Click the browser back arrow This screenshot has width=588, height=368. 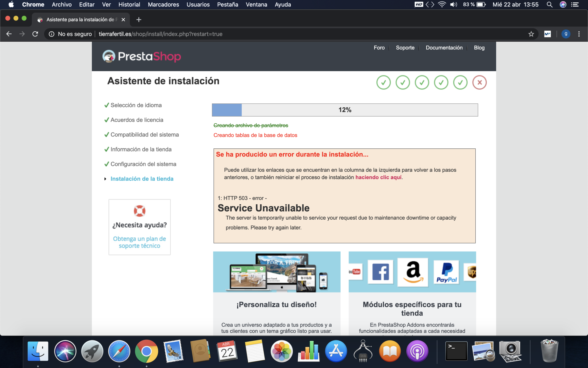tap(9, 34)
